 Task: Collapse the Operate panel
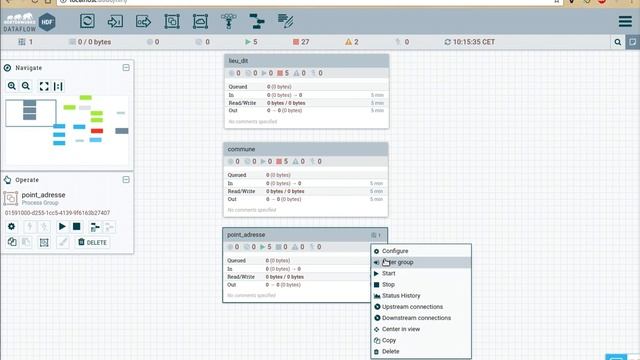(x=126, y=180)
